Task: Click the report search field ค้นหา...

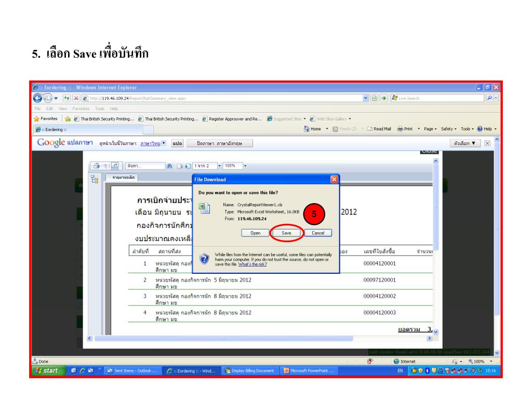Action: click(145, 166)
